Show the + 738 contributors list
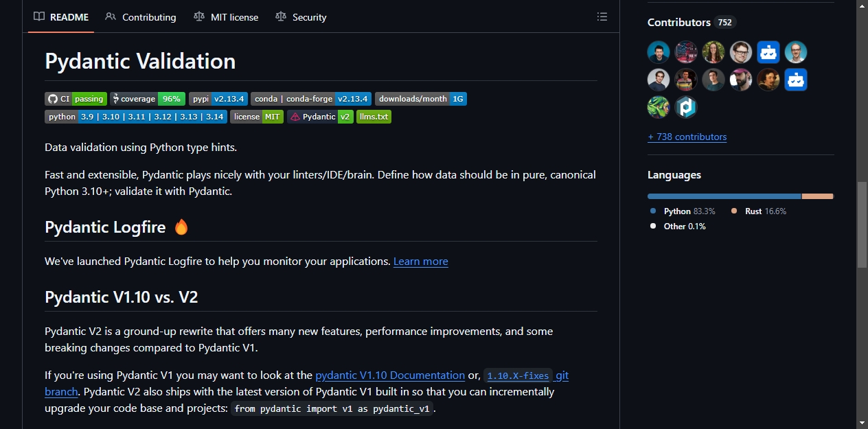This screenshot has height=429, width=868. [x=687, y=137]
